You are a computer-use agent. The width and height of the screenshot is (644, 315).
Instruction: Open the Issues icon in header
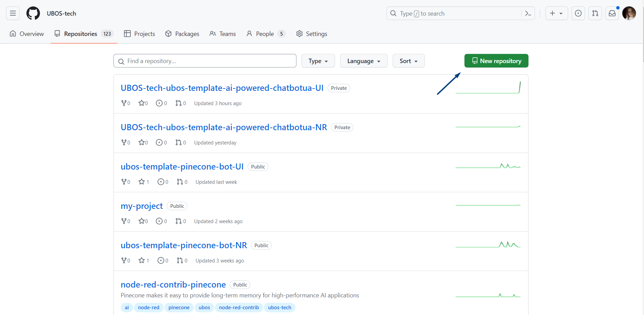(578, 13)
